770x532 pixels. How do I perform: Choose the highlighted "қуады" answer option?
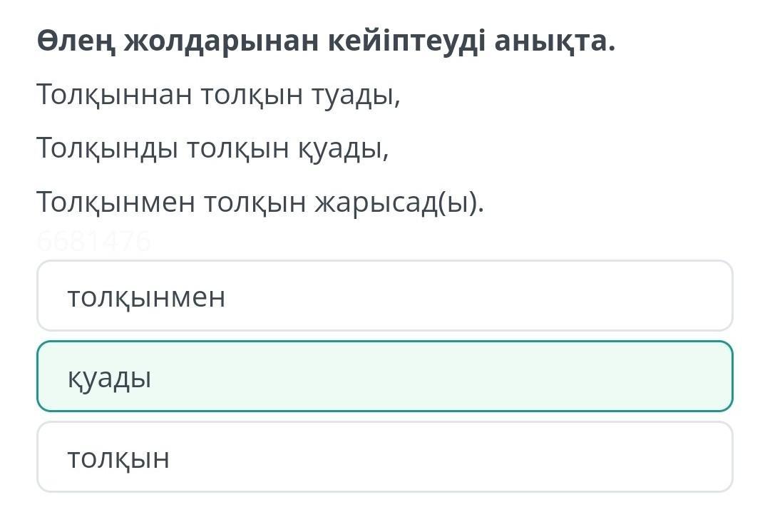(384, 377)
